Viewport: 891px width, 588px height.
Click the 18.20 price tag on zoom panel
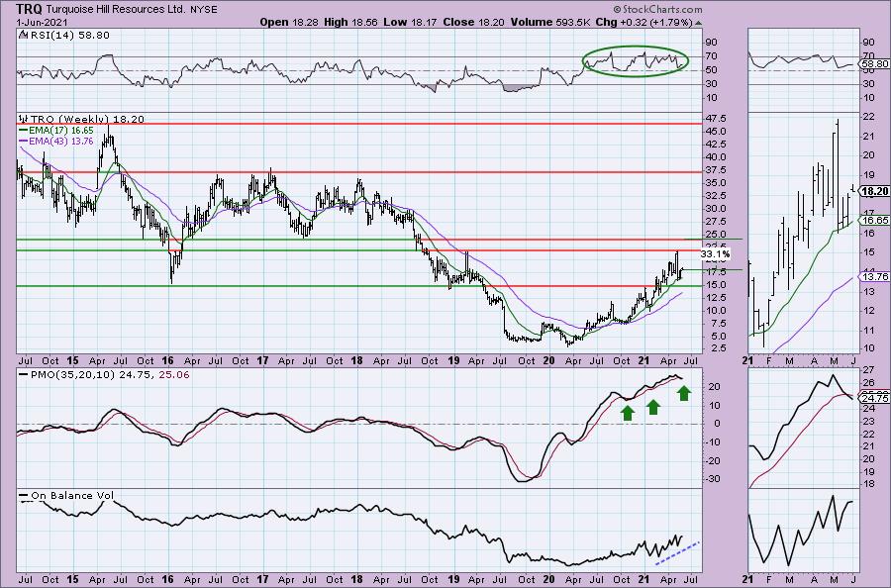pyautogui.click(x=876, y=191)
